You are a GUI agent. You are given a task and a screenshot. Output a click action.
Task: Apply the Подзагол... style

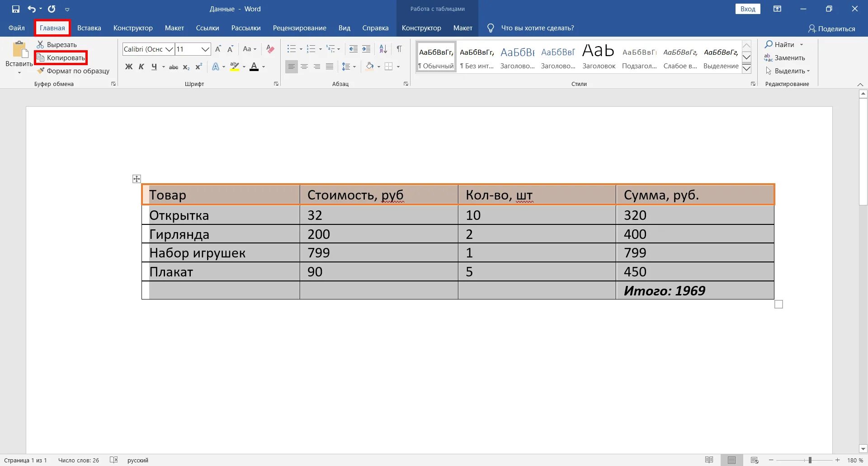[x=640, y=57]
